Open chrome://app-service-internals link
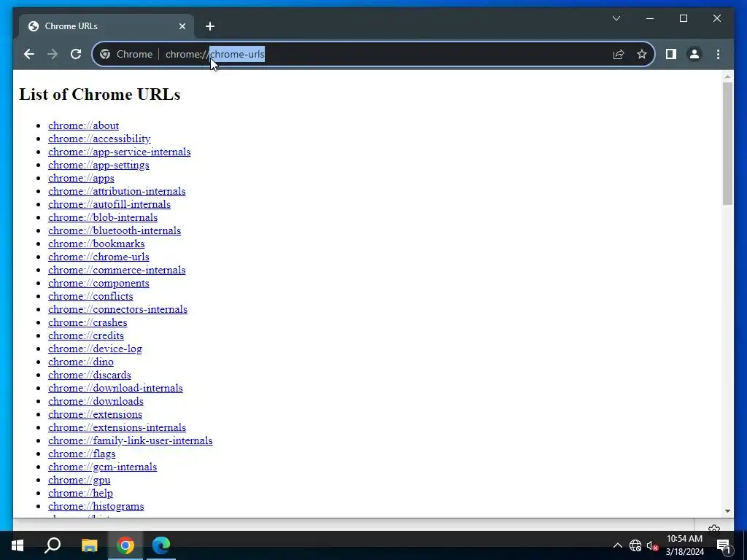This screenshot has height=560, width=747. (119, 152)
